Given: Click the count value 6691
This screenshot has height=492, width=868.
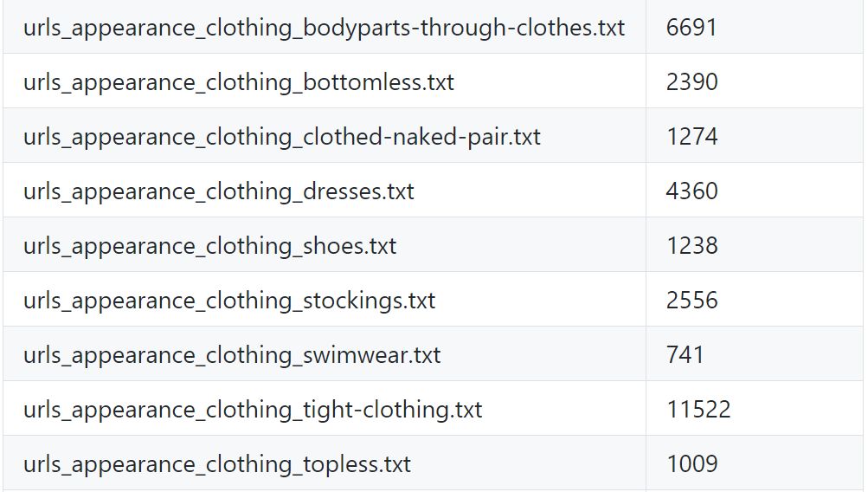Looking at the screenshot, I should click(x=691, y=27).
